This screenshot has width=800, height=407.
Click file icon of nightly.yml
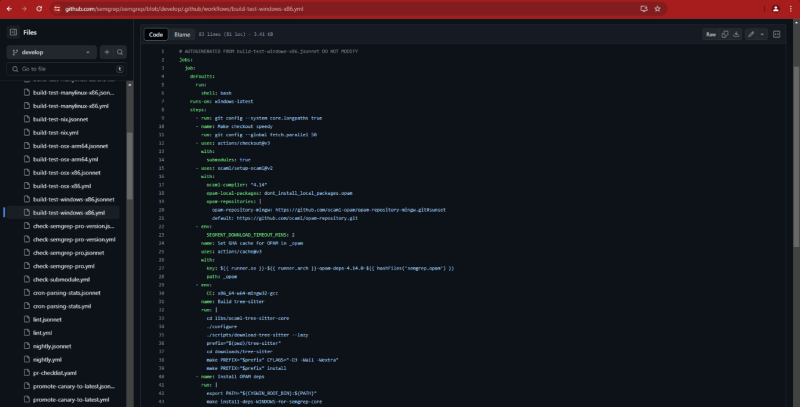tap(27, 359)
